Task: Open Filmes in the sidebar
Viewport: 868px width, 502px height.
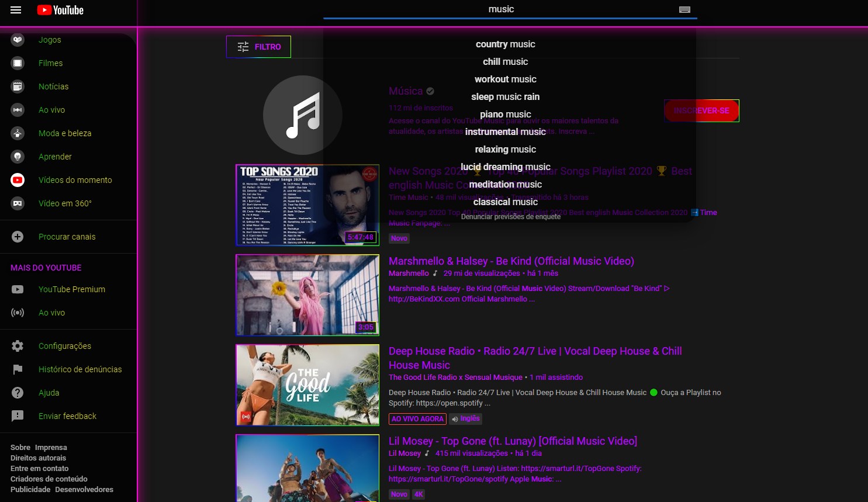Action: point(50,63)
